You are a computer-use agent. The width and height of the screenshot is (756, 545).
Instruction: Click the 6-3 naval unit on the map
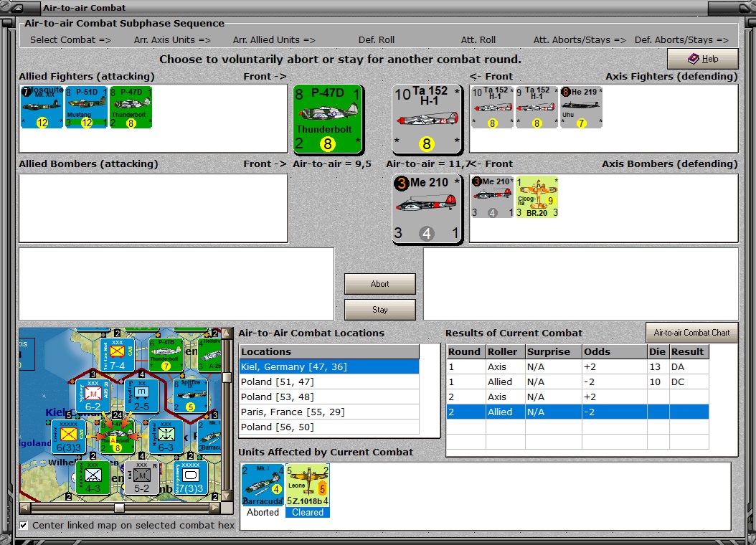pyautogui.click(x=166, y=437)
